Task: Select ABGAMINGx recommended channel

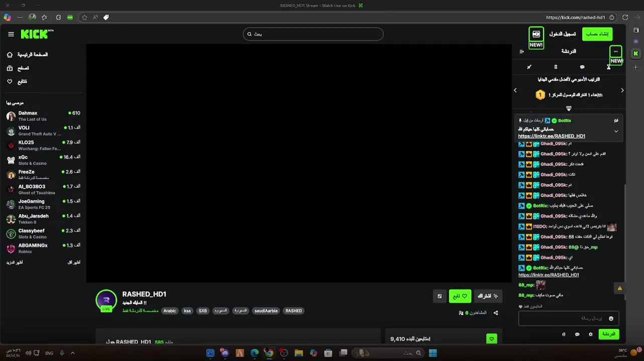Action: click(43, 248)
